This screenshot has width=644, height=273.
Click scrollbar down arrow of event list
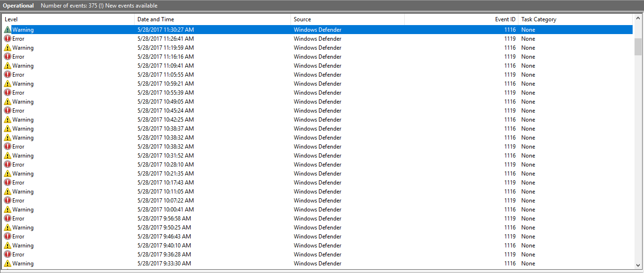tap(638, 265)
